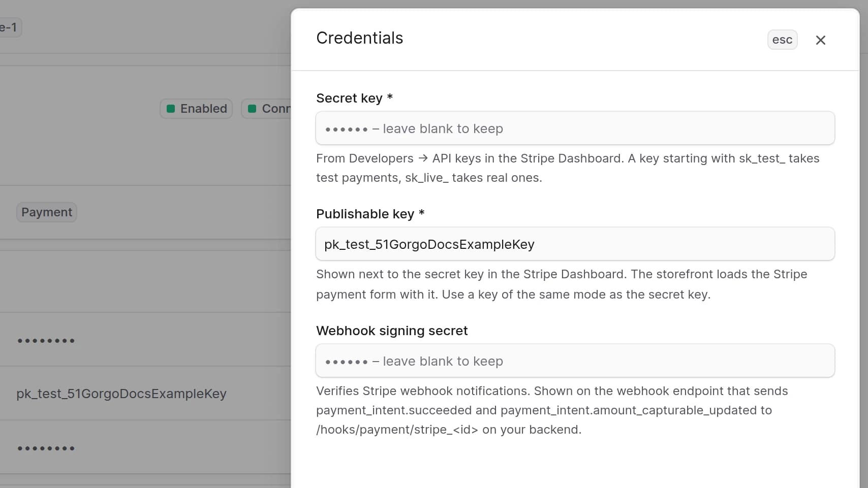Focus the Secret key input field

(x=575, y=128)
